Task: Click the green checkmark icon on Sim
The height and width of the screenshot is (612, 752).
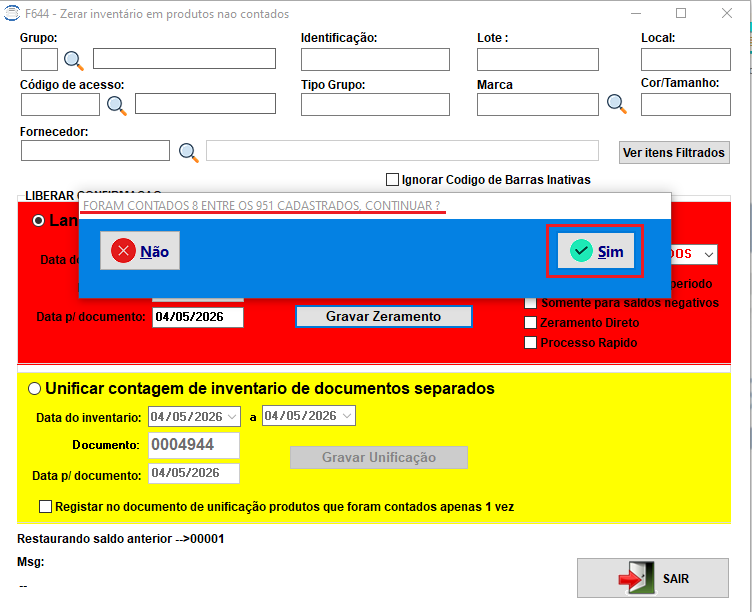Action: [x=581, y=251]
